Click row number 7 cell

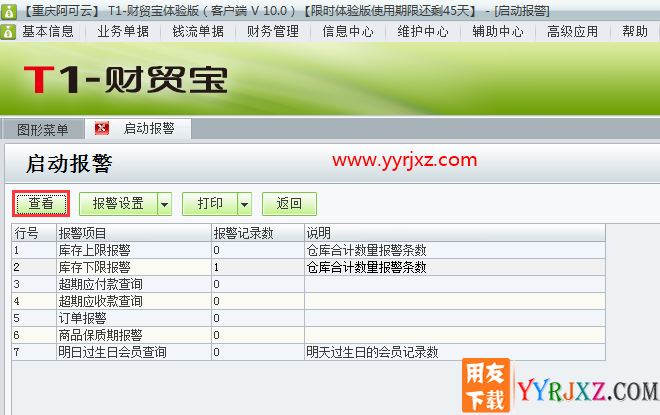[34, 352]
